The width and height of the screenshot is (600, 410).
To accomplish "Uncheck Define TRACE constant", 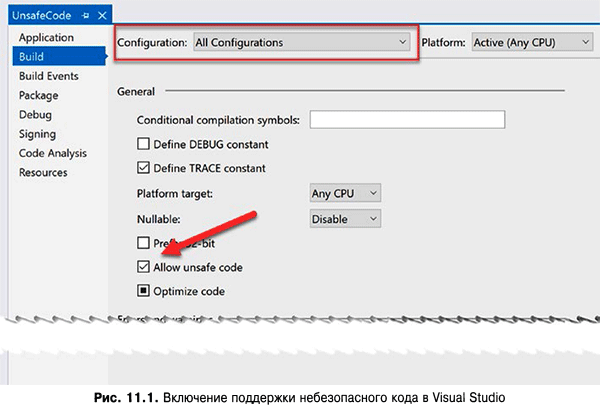I will [x=143, y=167].
